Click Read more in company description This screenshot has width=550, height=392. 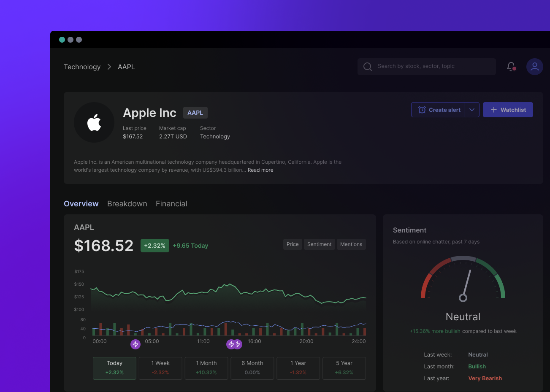pyautogui.click(x=260, y=170)
